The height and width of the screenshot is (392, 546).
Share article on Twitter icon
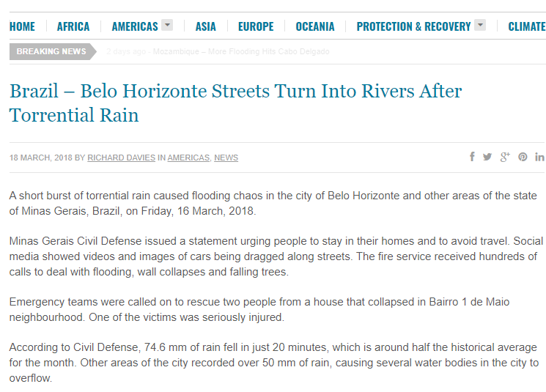[487, 157]
